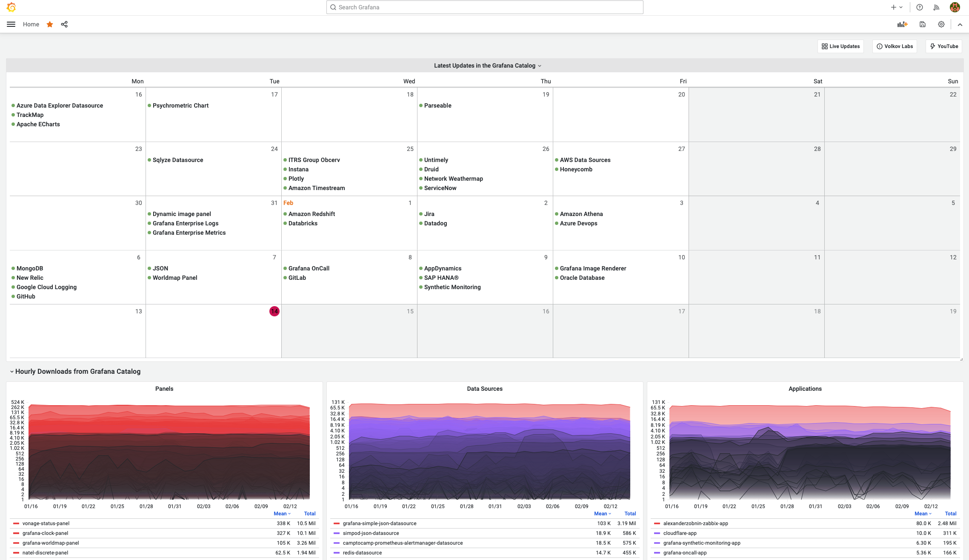969x560 pixels.
Task: Sort Panels legend by Mean
Action: [x=282, y=514]
